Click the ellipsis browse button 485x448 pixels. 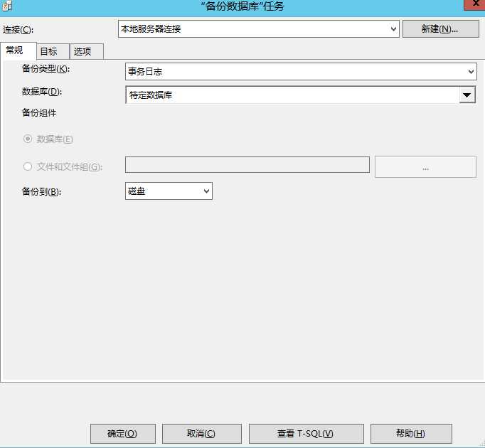point(425,167)
